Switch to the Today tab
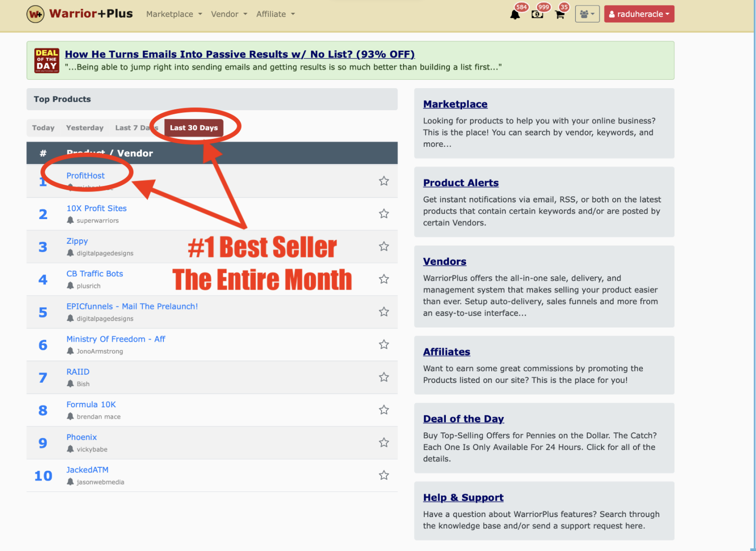Viewport: 756px width, 551px height. point(43,128)
